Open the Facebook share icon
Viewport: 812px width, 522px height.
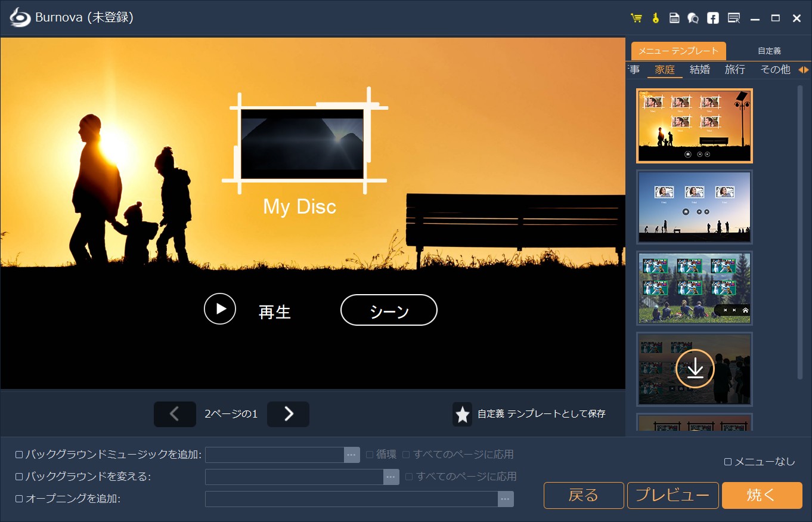712,17
